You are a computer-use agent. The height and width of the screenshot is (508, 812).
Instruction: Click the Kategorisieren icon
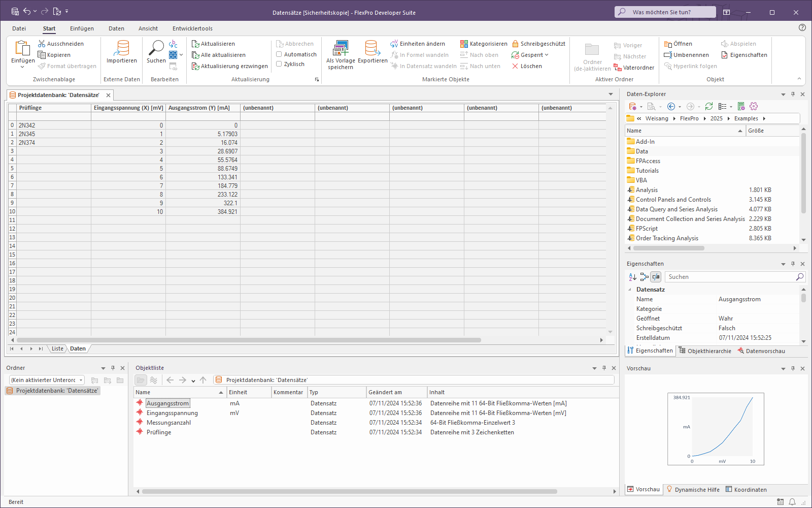464,44
